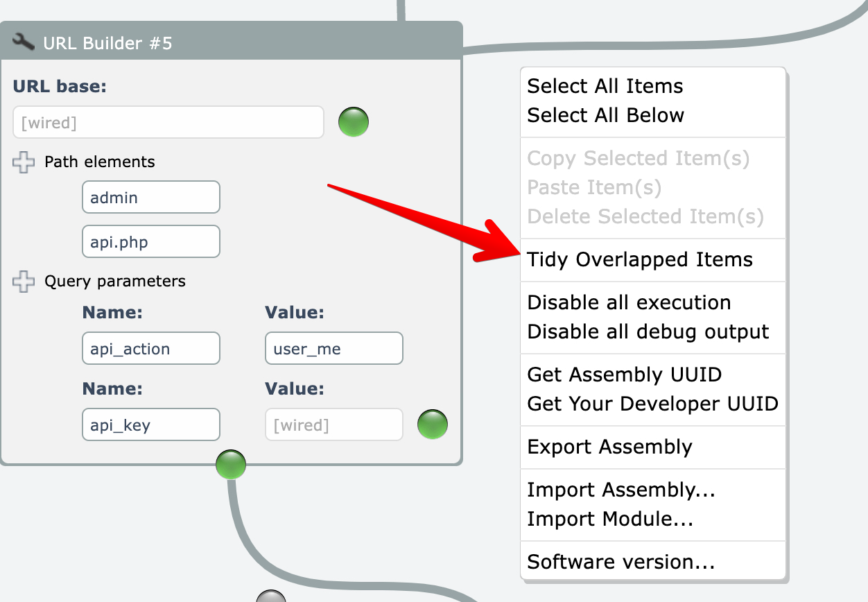Screen dimensions: 868x602
Task: Click the 'admin' path element field
Action: click(150, 198)
